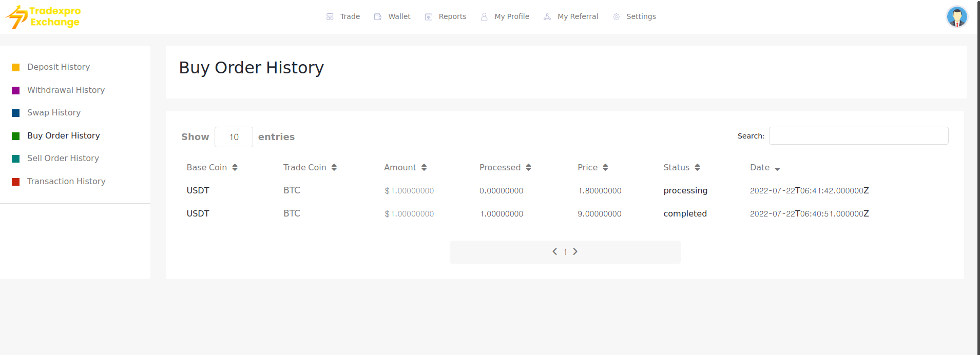Click the Search input field
Image resolution: width=980 pixels, height=355 pixels.
(858, 136)
